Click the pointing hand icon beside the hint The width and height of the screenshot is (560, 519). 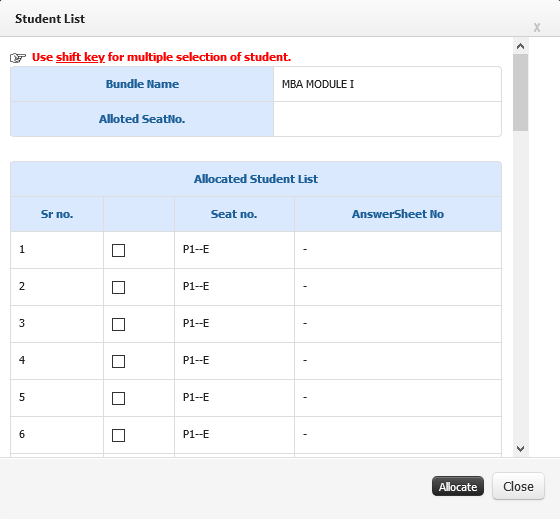point(18,57)
